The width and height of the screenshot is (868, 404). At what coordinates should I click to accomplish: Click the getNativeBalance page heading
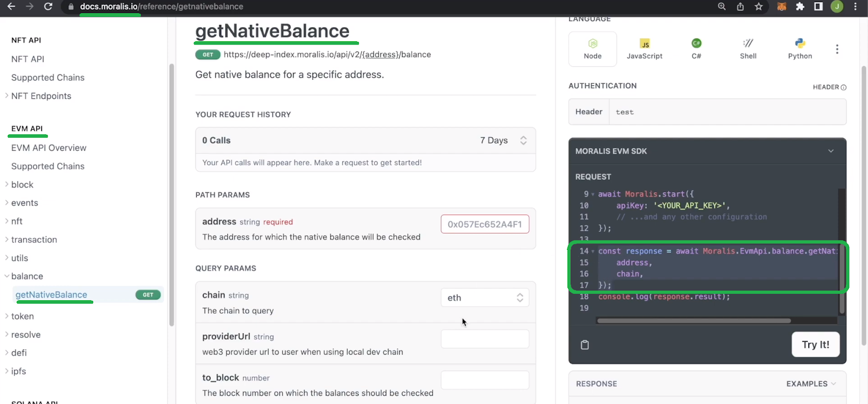click(272, 31)
